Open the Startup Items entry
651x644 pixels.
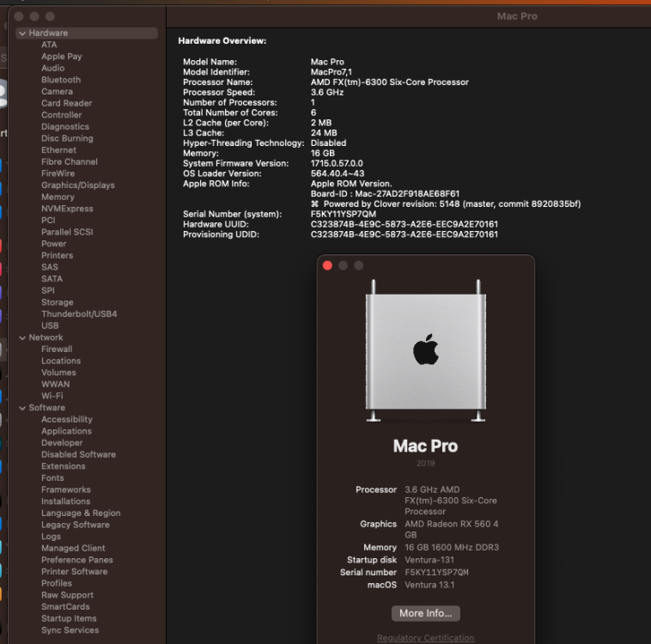coord(69,618)
